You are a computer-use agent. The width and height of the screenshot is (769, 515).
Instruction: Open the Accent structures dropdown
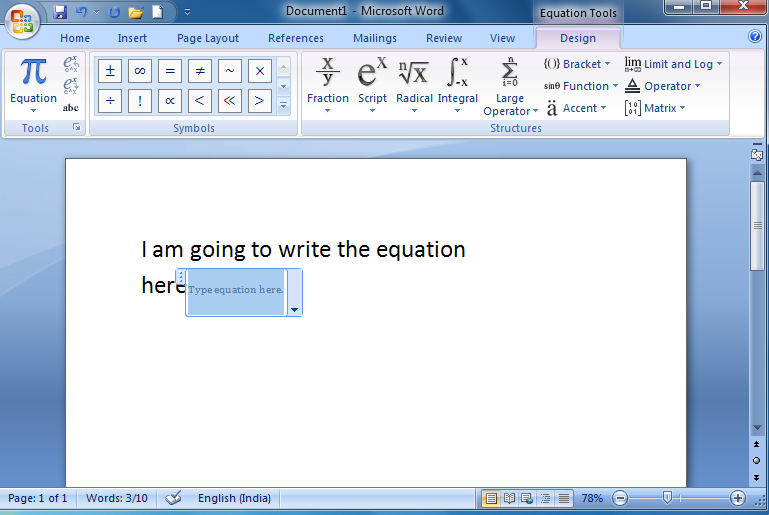pos(577,108)
